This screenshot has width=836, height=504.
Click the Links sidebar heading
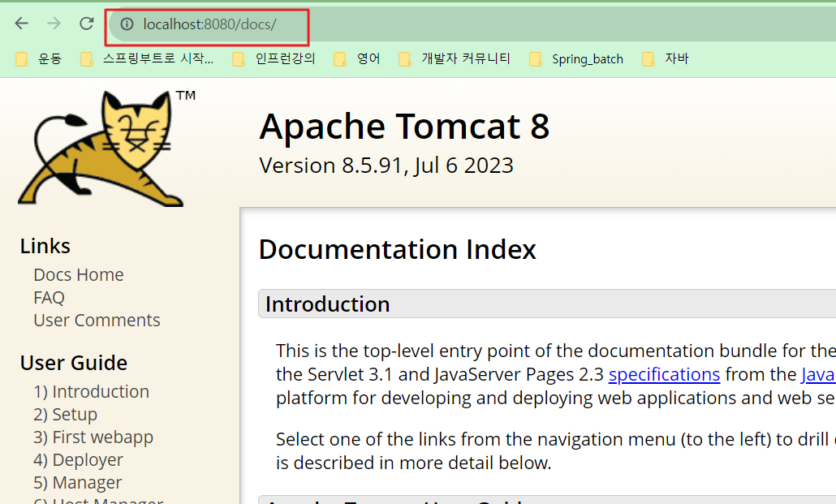[45, 247]
